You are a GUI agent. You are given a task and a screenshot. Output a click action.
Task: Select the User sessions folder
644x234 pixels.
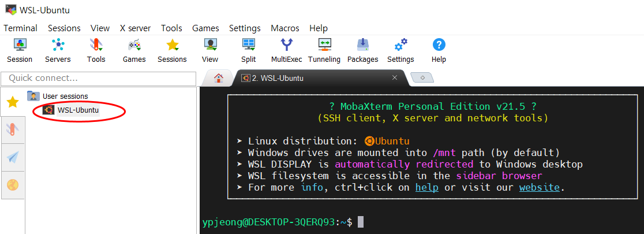click(x=58, y=96)
